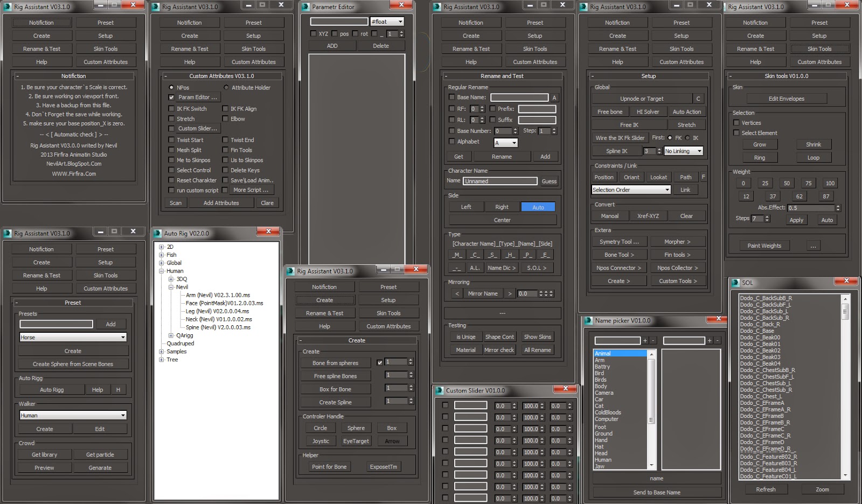The width and height of the screenshot is (862, 504).
Task: Select the IK radio button after First:
Action: click(x=687, y=138)
